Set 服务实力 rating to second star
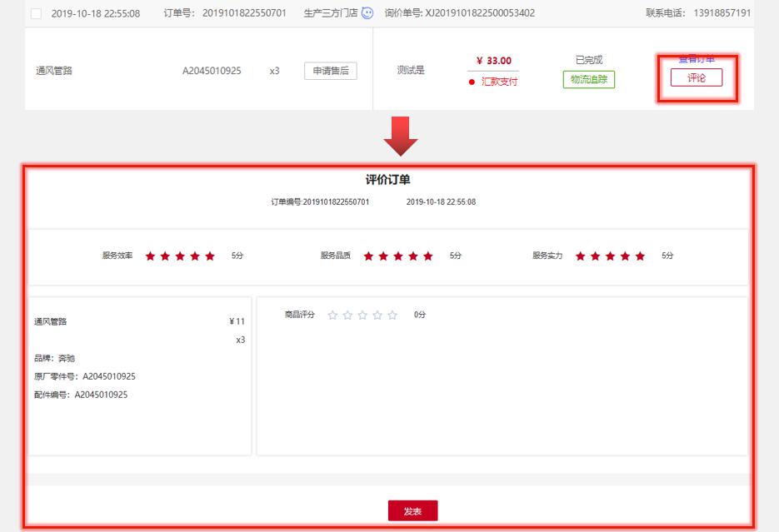Screen dimensions: 779x532 point(595,256)
